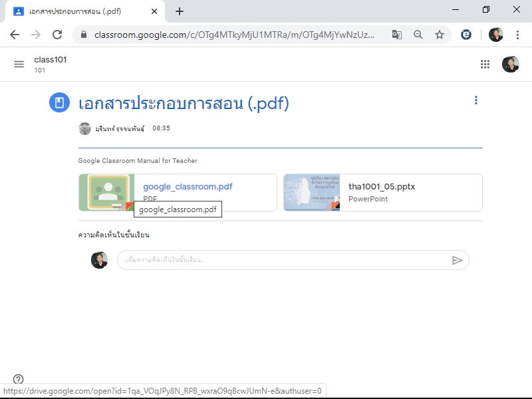Click the class comment input field

[285, 260]
